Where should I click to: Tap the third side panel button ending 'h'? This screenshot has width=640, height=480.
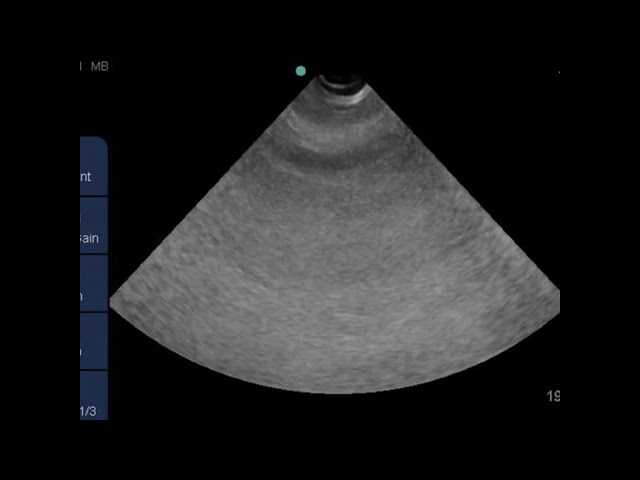tap(94, 284)
